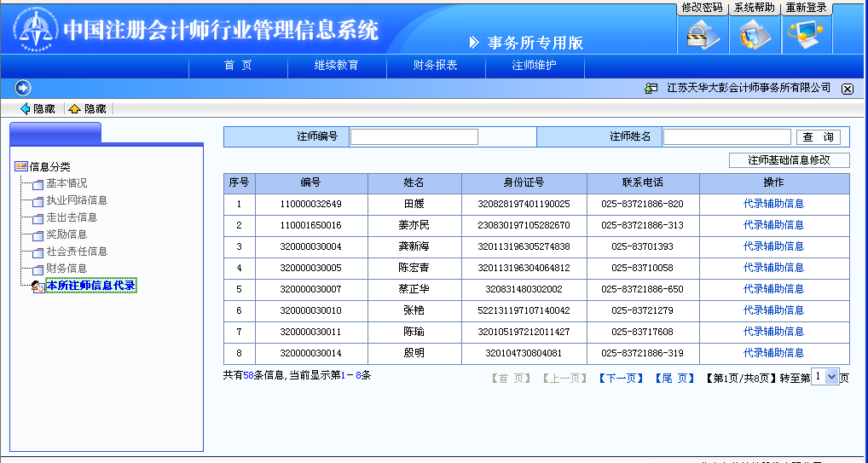
Task: Go to next page via 下一页
Action: pyautogui.click(x=621, y=379)
